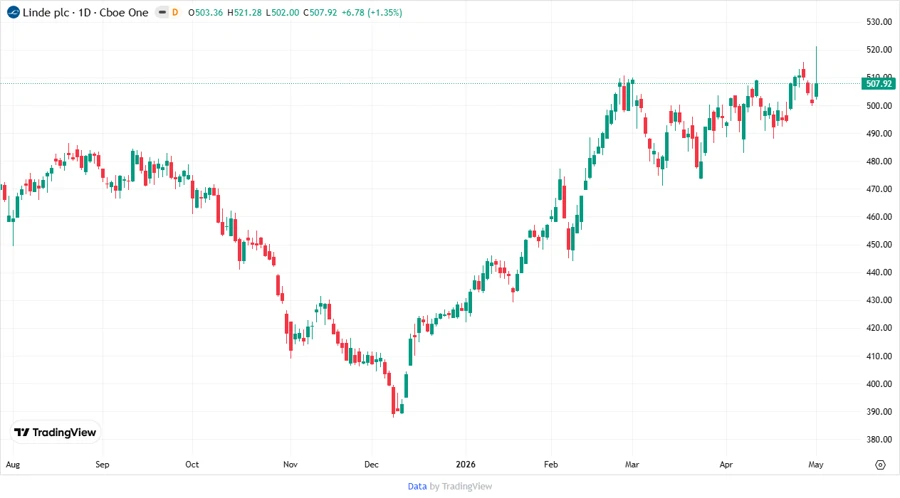Click the May label on time axis
The height and width of the screenshot is (498, 900).
click(x=816, y=464)
